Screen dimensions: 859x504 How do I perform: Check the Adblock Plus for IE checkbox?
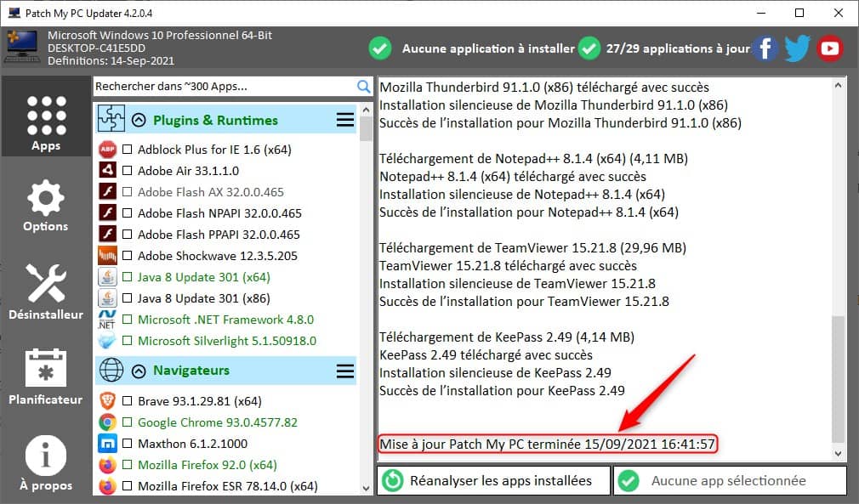127,150
